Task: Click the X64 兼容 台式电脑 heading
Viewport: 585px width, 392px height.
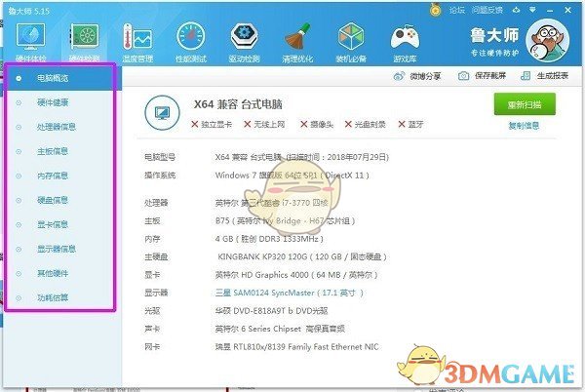Action: click(x=238, y=104)
